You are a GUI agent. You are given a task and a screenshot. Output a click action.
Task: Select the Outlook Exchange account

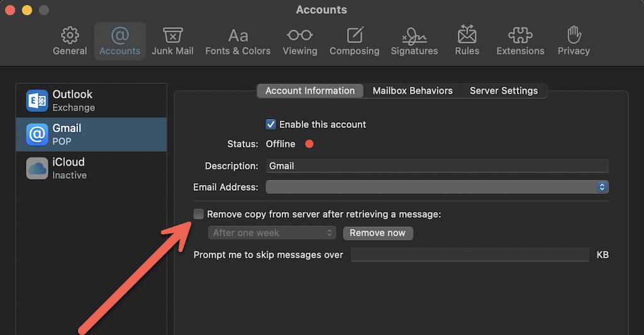point(91,101)
